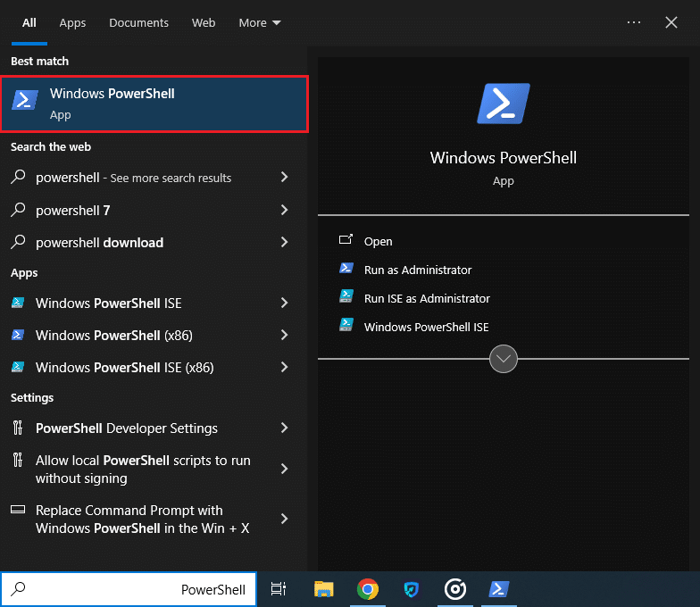Viewport: 700px width, 607px height.
Task: Click PowerShell icon in the taskbar
Action: (x=498, y=589)
